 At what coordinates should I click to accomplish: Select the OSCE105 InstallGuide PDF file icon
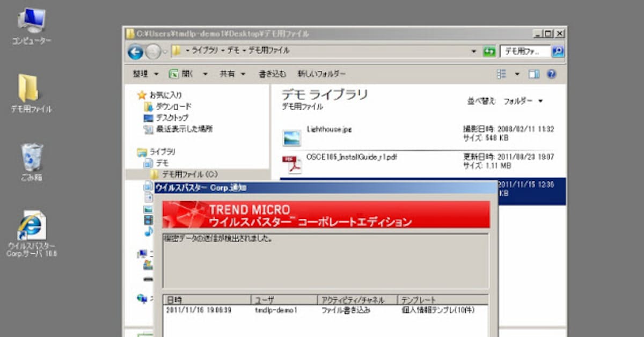coord(292,165)
